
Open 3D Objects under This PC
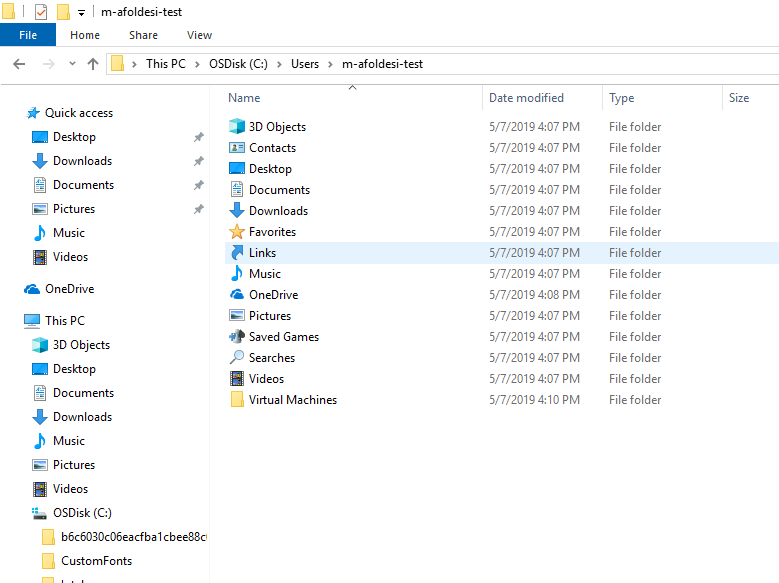[81, 344]
